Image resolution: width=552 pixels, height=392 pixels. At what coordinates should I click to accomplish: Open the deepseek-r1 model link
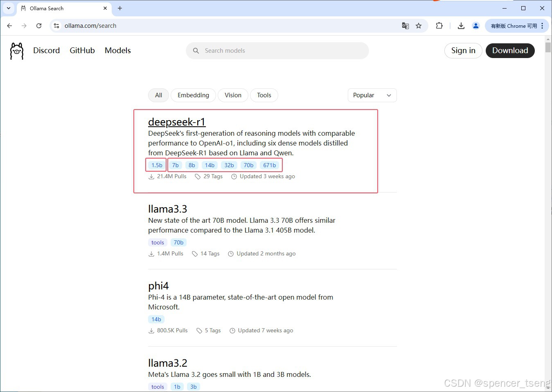click(177, 122)
